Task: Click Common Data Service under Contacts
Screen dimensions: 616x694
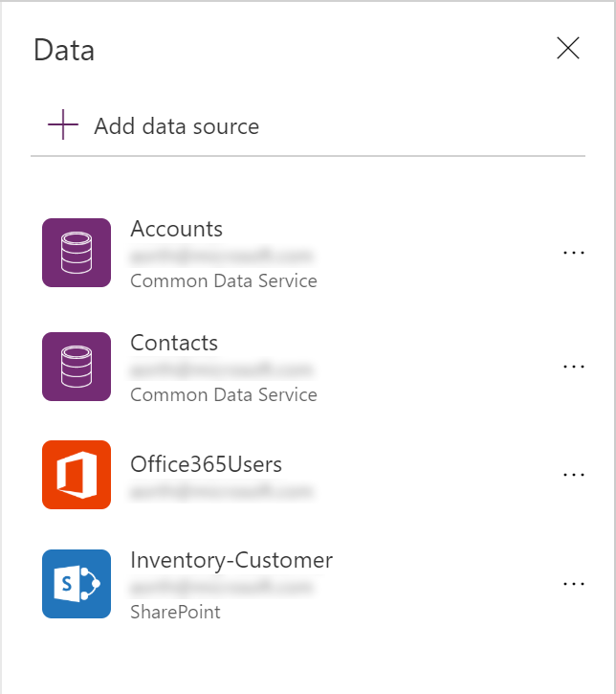Action: pos(224,394)
